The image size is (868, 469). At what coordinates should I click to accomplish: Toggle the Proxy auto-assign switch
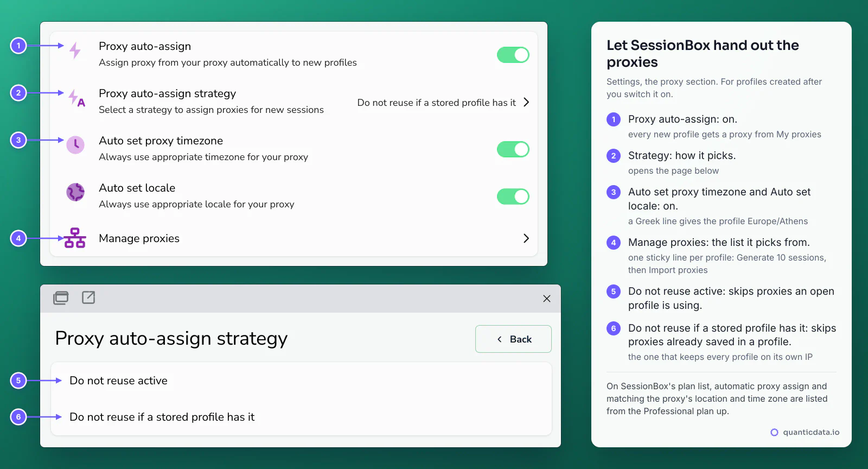513,55
